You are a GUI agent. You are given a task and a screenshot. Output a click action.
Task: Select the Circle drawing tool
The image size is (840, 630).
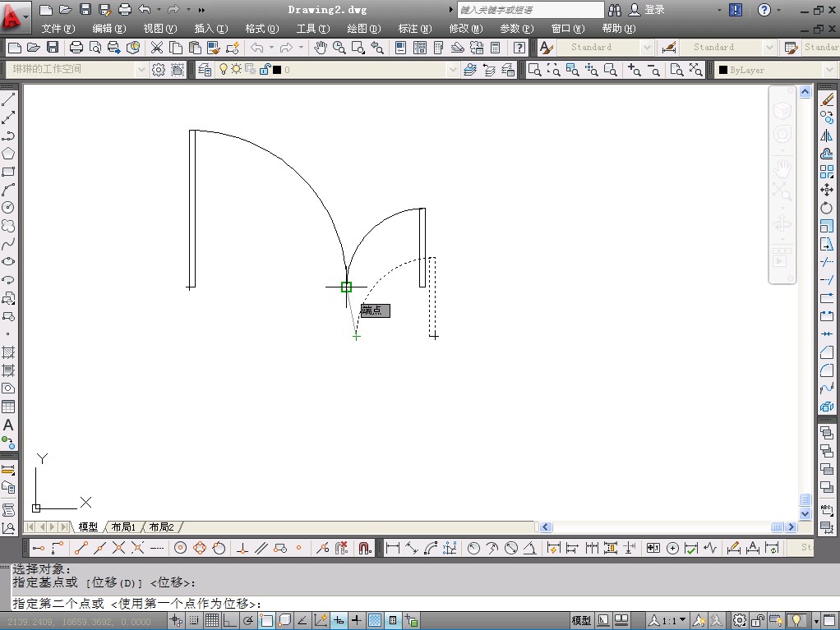pyautogui.click(x=8, y=208)
